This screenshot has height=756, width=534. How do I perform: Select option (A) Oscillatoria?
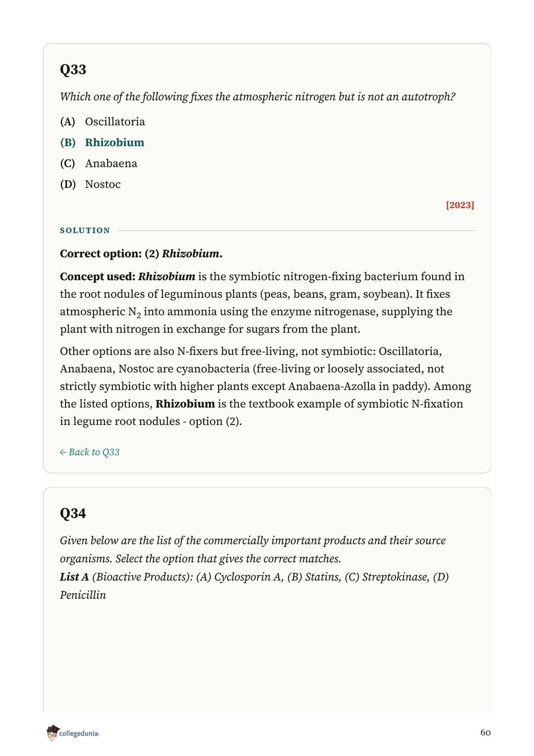(x=103, y=122)
